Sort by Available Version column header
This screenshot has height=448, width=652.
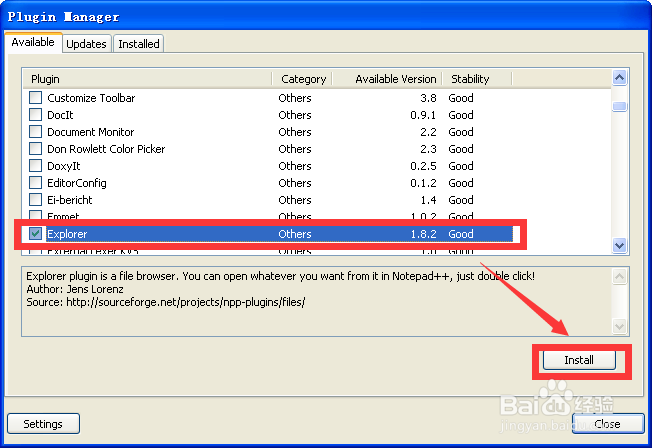point(387,79)
